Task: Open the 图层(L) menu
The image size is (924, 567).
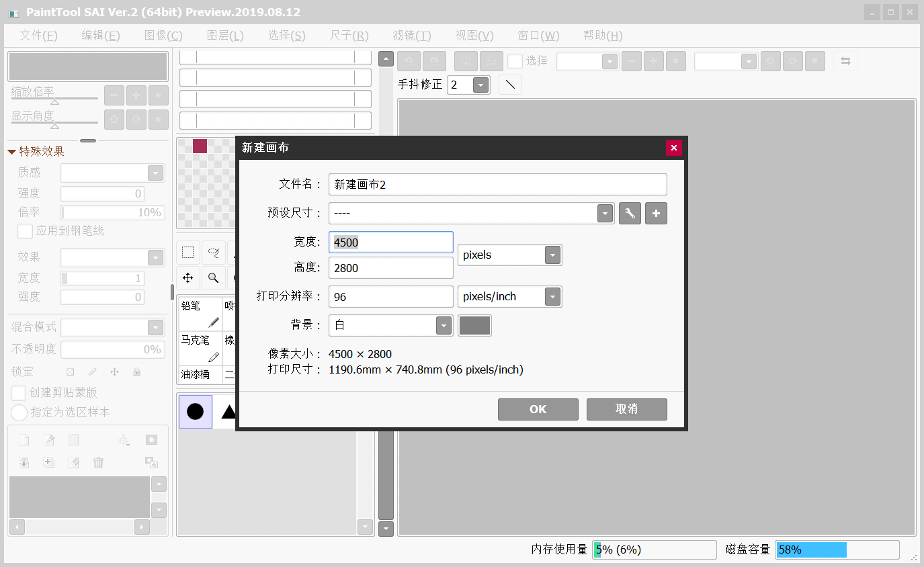Action: coord(225,36)
